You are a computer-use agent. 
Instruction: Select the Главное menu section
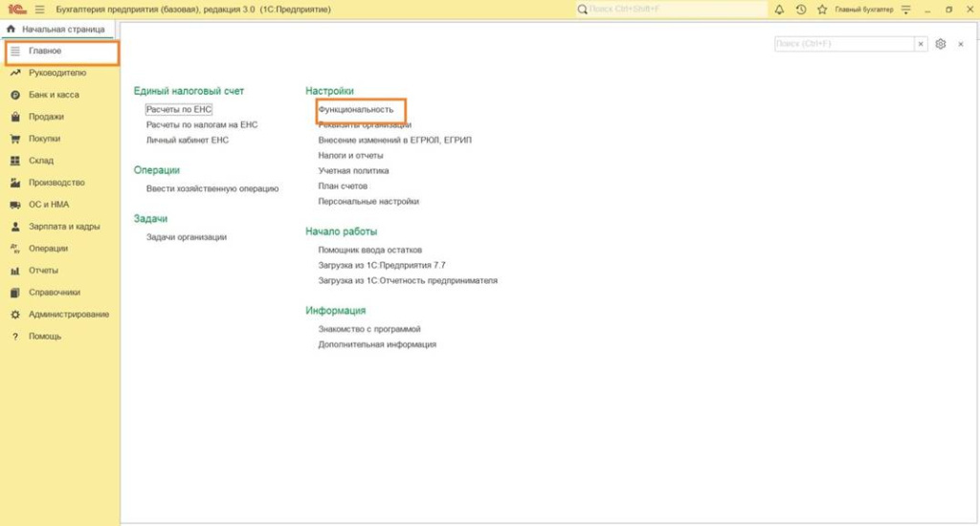click(x=45, y=51)
